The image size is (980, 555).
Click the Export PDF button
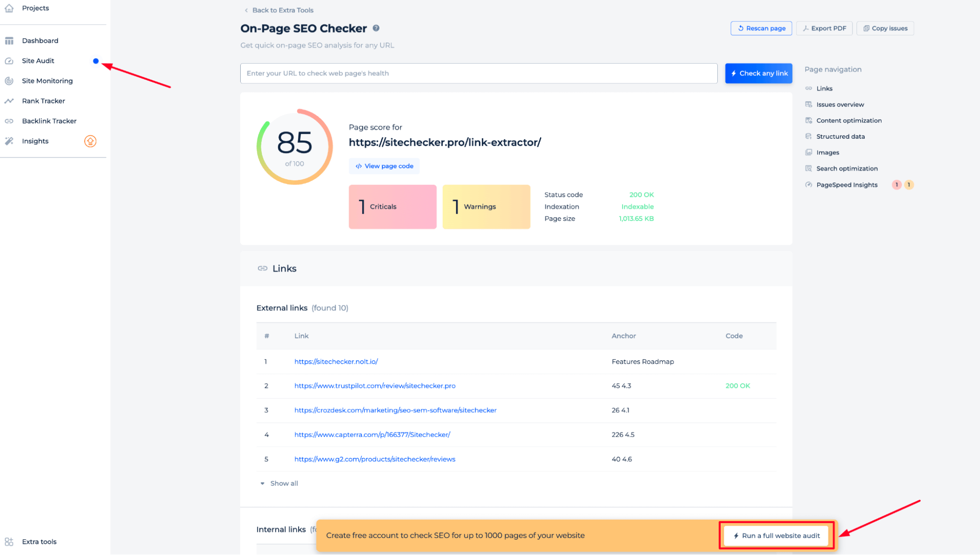click(x=824, y=28)
